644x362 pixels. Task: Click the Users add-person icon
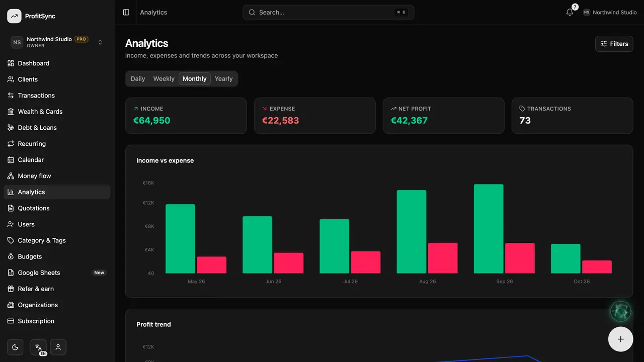point(11,224)
